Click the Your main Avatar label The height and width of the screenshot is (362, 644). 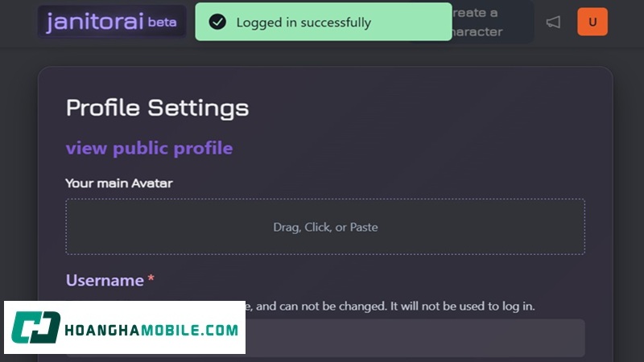click(119, 183)
